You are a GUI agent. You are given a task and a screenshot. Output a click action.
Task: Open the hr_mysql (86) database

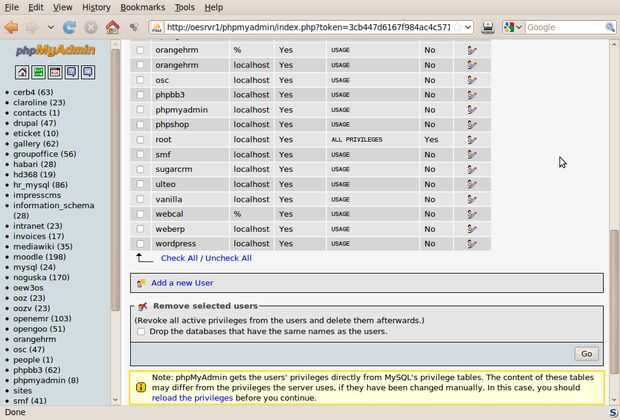click(40, 185)
